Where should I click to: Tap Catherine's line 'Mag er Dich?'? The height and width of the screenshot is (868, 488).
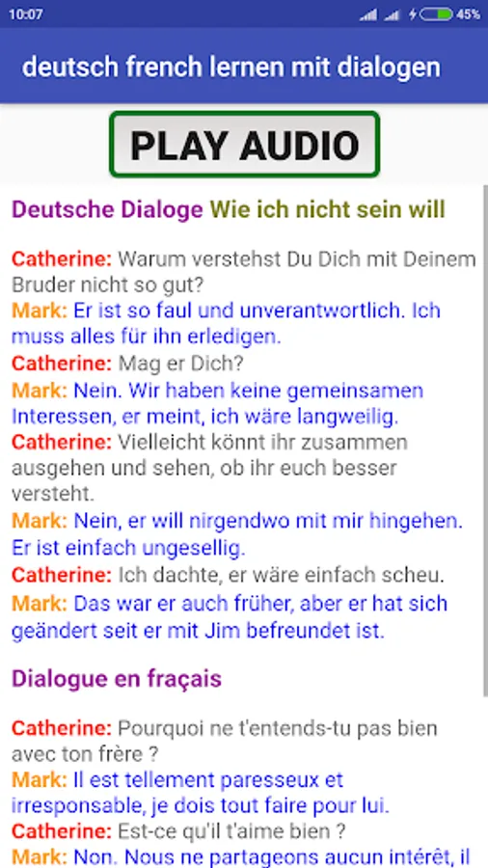point(128,364)
